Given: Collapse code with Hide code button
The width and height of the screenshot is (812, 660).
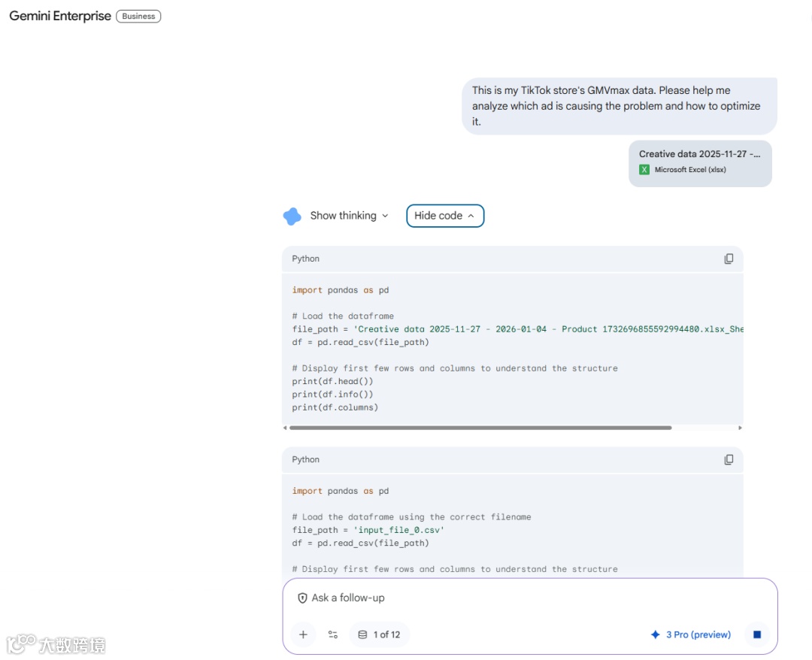Looking at the screenshot, I should (445, 216).
